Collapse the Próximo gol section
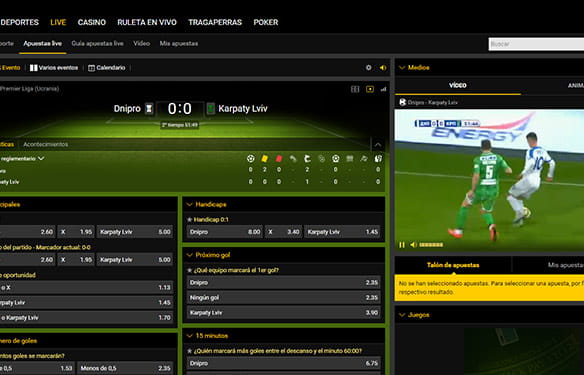Viewport: 584px width, 375px height. pyautogui.click(x=190, y=255)
